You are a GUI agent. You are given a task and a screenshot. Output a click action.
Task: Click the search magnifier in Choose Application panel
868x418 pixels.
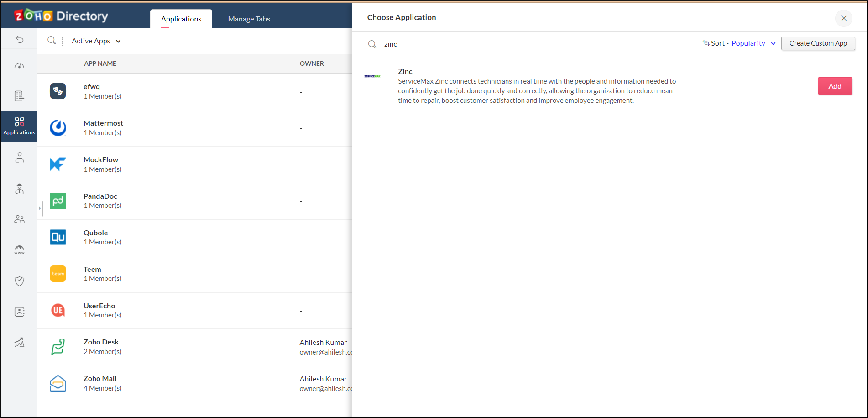point(372,44)
